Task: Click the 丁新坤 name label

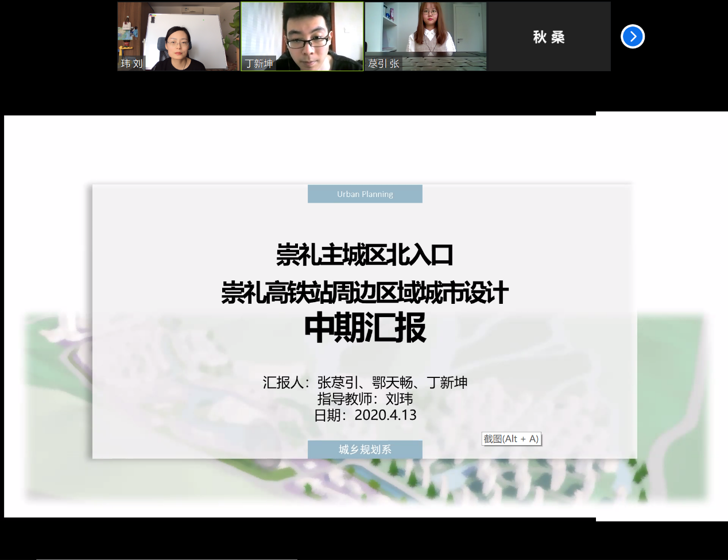Action: [x=259, y=64]
